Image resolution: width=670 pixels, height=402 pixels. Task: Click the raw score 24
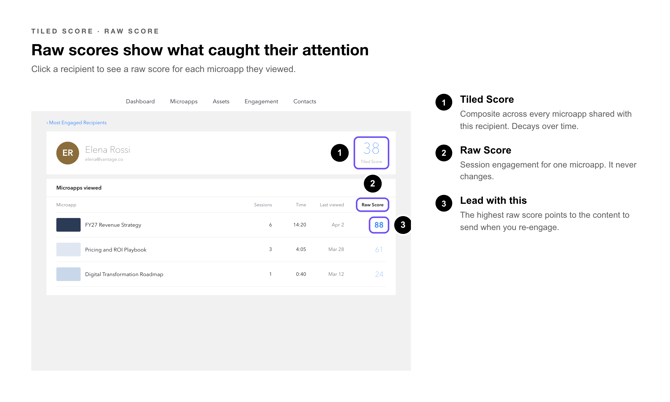379,274
